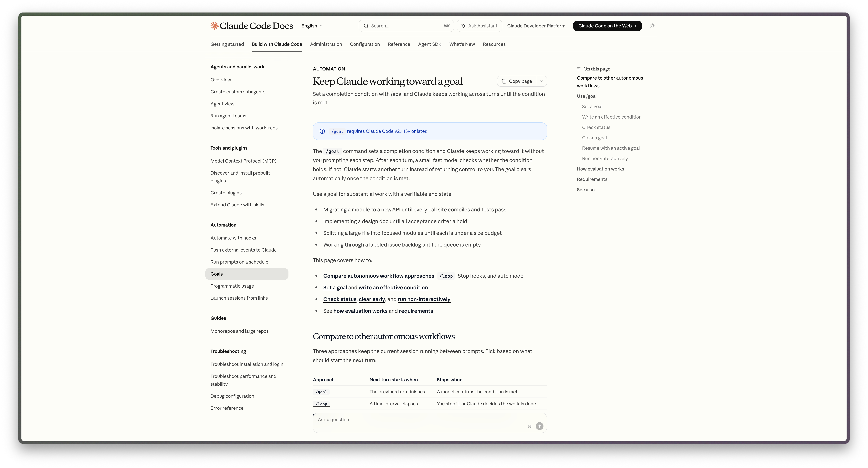Follow the write an effective condition link
This screenshot has height=468, width=868.
(393, 287)
